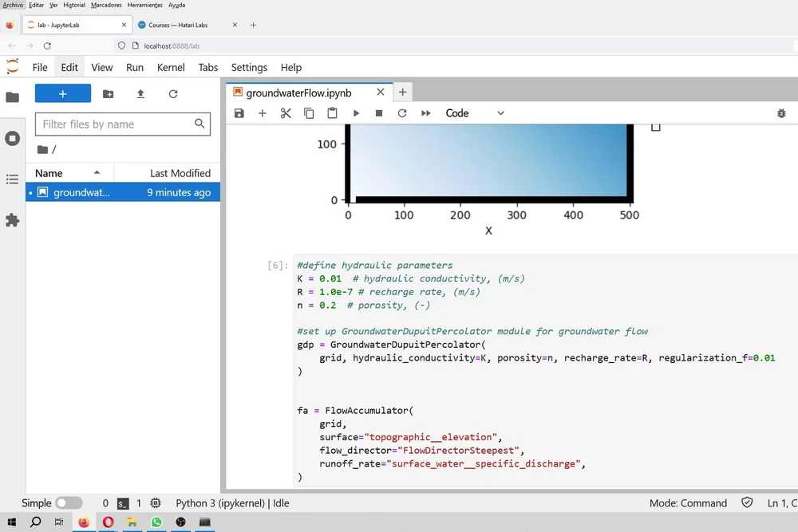Image resolution: width=798 pixels, height=532 pixels.
Task: Open the Windows Start menu
Action: coord(12,522)
